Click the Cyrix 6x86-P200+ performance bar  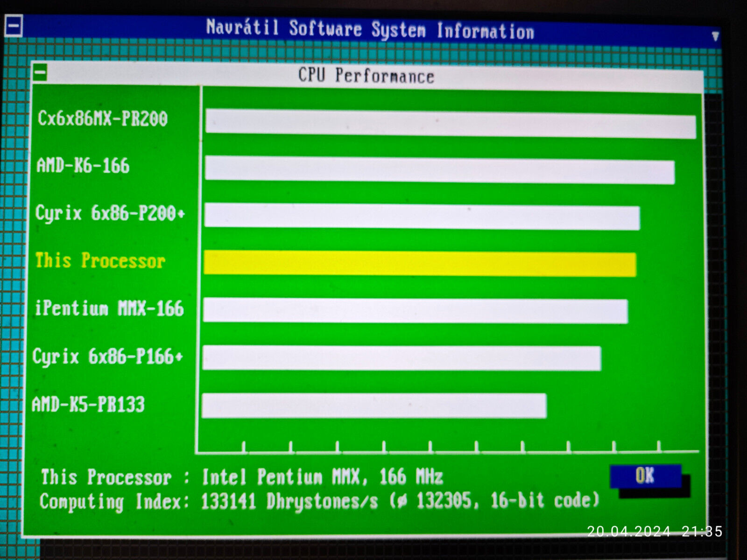422,217
